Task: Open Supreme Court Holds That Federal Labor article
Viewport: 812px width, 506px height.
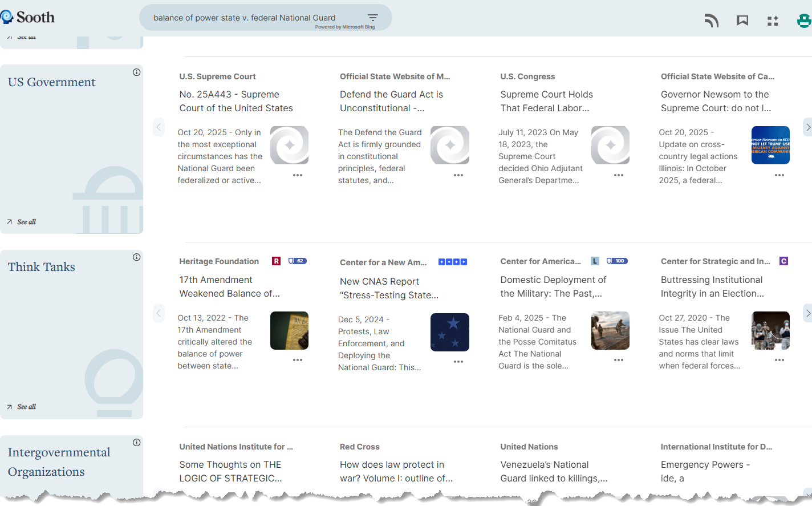Action: pos(546,101)
